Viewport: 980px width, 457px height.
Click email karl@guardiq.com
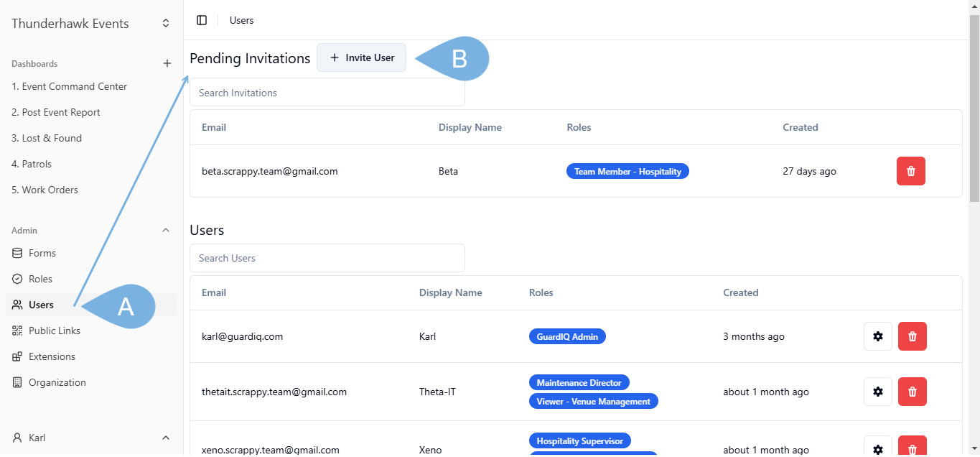pyautogui.click(x=243, y=336)
